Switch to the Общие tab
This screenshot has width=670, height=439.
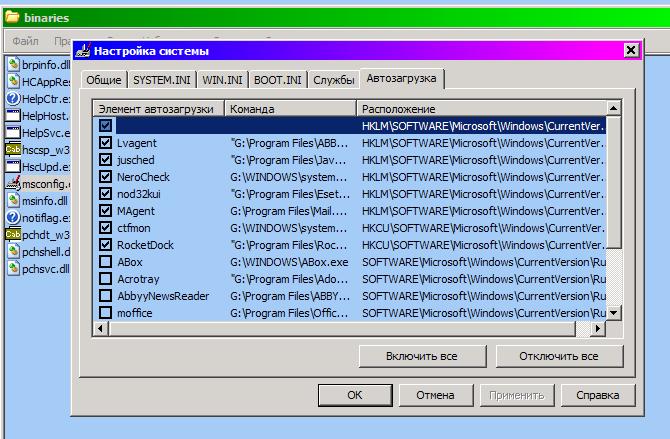(104, 80)
